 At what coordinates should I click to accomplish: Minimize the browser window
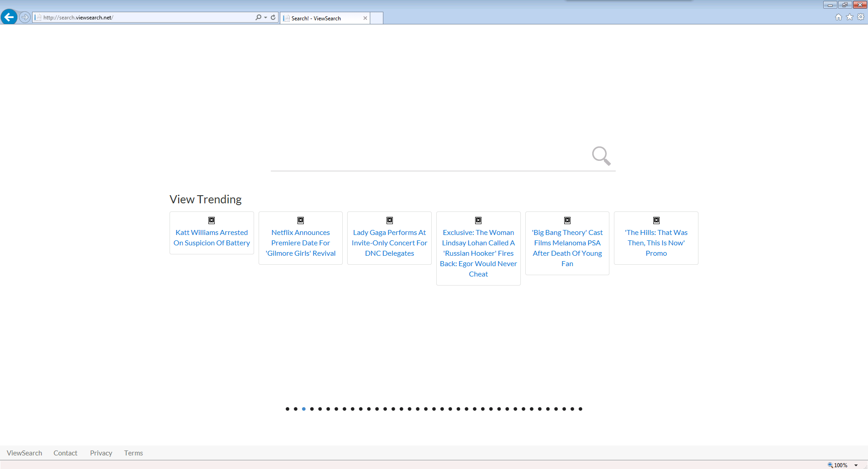point(830,5)
